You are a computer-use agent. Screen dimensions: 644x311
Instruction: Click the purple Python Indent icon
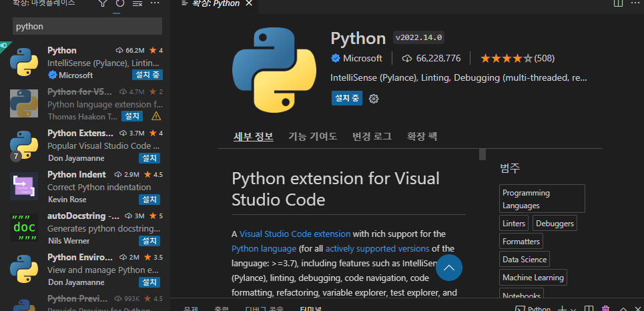coord(24,186)
